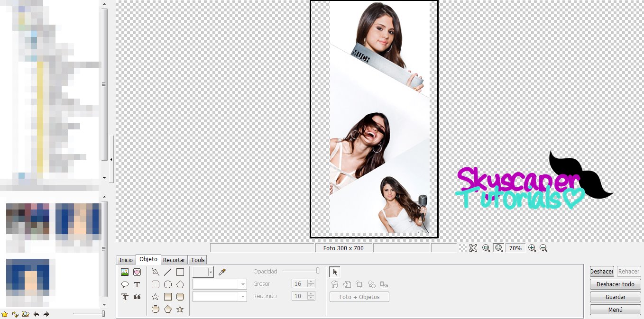Viewport: 644px width, 319px height.
Task: Add a speech balloon object
Action: click(125, 284)
